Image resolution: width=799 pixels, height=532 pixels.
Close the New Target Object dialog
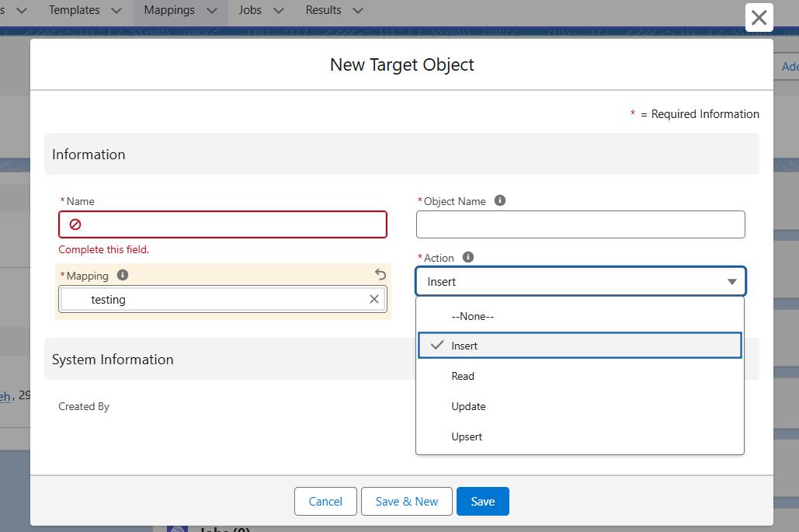coord(759,18)
